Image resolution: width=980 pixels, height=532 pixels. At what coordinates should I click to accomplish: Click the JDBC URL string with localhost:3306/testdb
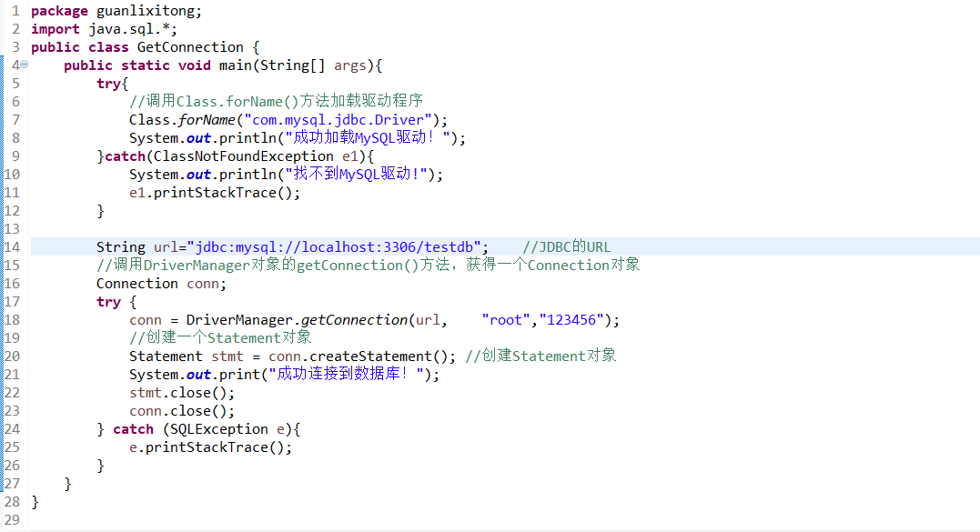(x=334, y=247)
